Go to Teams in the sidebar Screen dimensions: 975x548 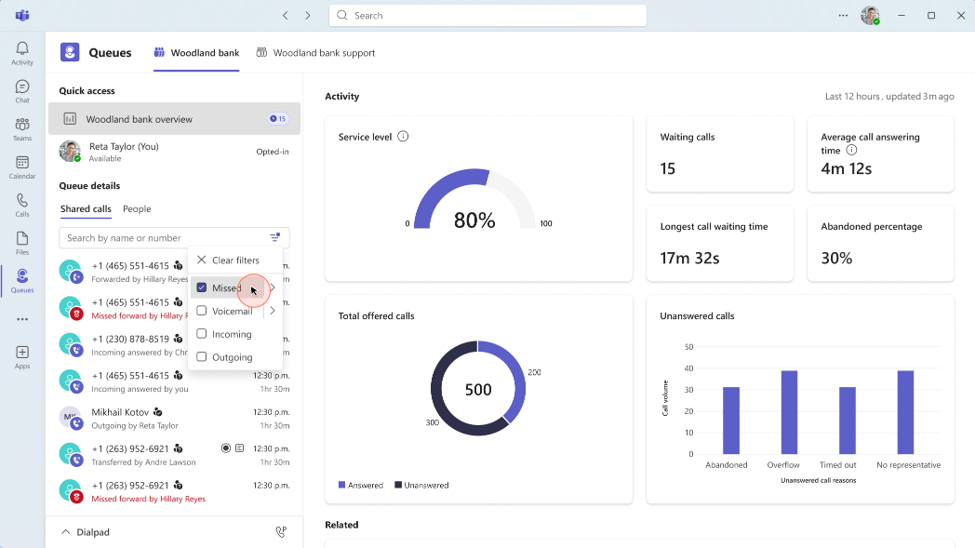point(22,129)
